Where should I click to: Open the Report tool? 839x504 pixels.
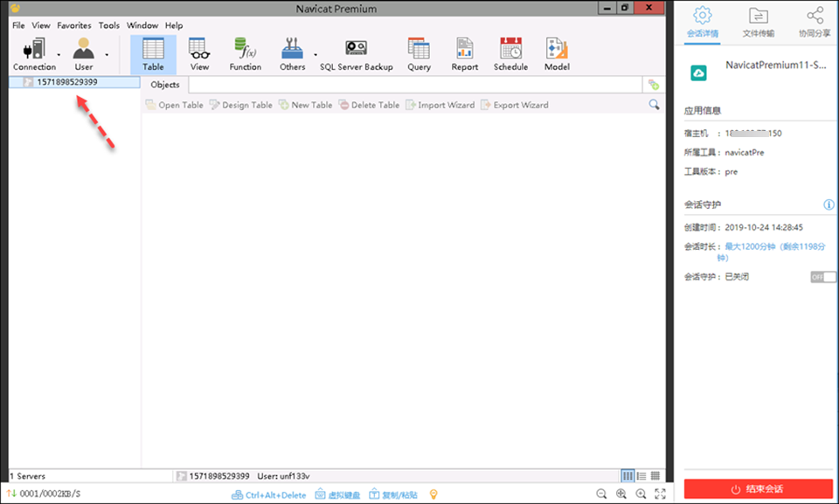click(464, 54)
